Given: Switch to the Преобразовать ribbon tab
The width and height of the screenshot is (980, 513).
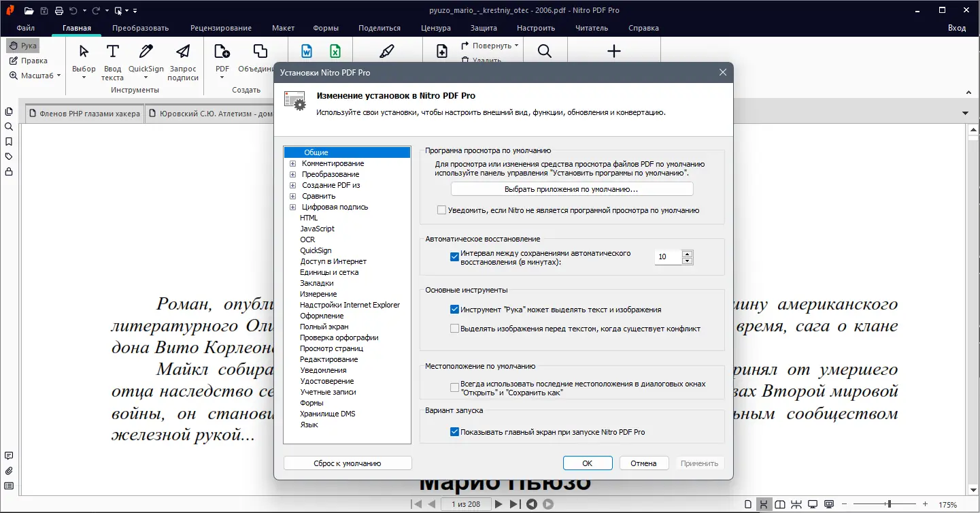Looking at the screenshot, I should (141, 28).
